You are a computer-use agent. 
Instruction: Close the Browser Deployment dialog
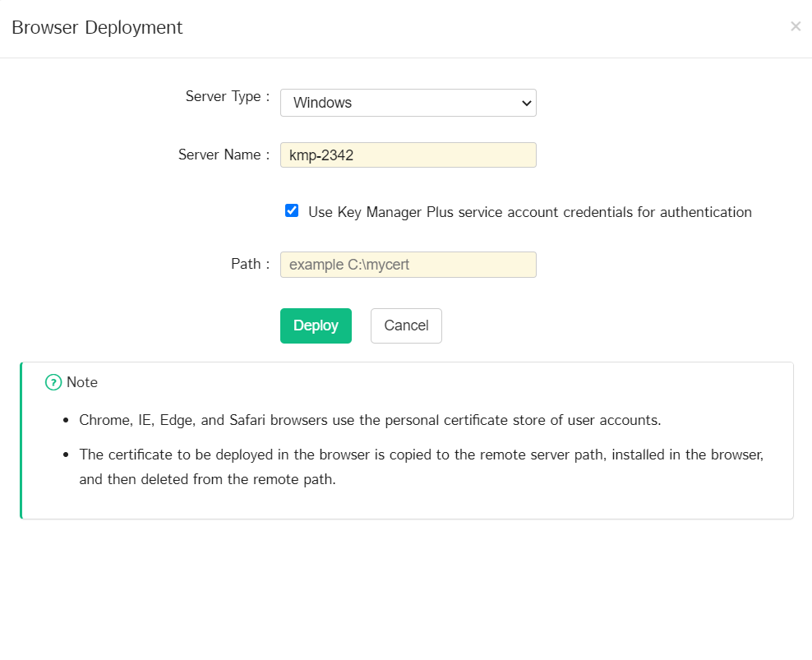tap(795, 26)
